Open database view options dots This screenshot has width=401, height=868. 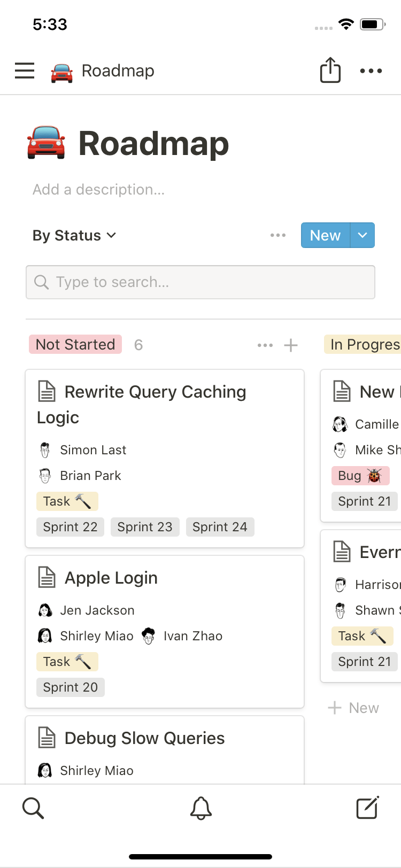coord(278,235)
